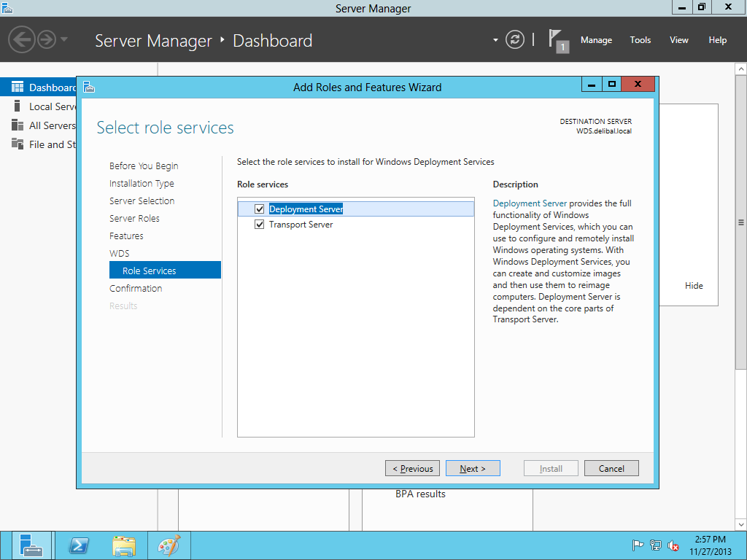
Task: Go to the Confirmation wizard step
Action: [x=136, y=288]
